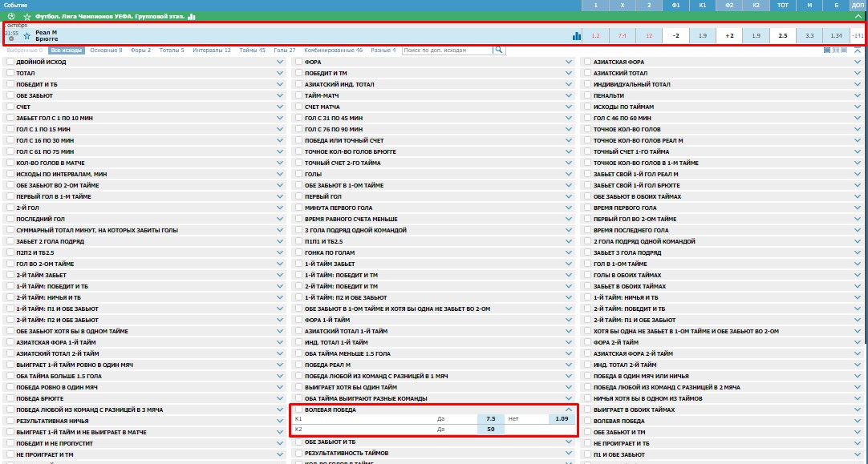This screenshot has width=868, height=464.
Task: Click the round icon under the 21:55 time
Action: click(11, 38)
